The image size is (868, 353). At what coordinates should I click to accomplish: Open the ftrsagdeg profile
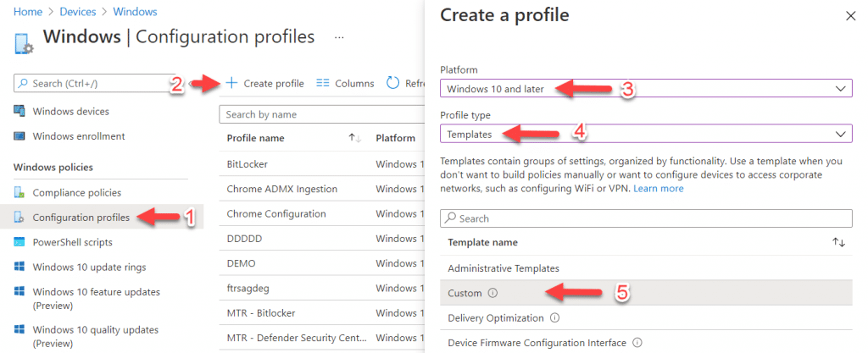(248, 289)
